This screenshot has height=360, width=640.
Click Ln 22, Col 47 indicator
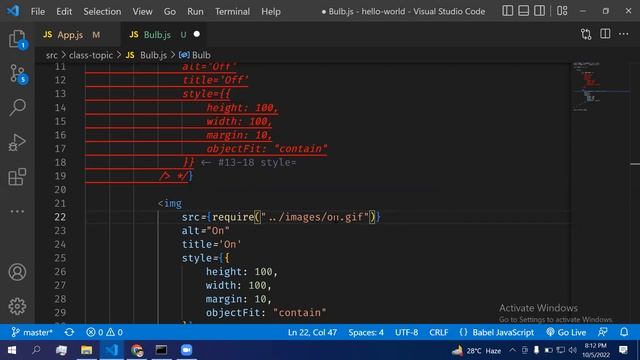coord(312,332)
